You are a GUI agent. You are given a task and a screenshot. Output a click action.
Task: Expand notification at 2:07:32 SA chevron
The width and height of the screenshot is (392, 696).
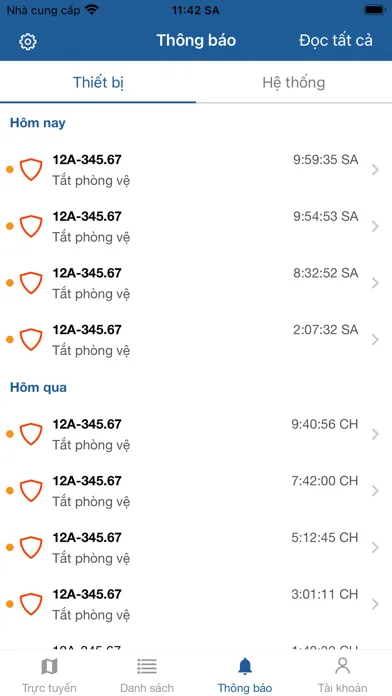click(x=375, y=340)
